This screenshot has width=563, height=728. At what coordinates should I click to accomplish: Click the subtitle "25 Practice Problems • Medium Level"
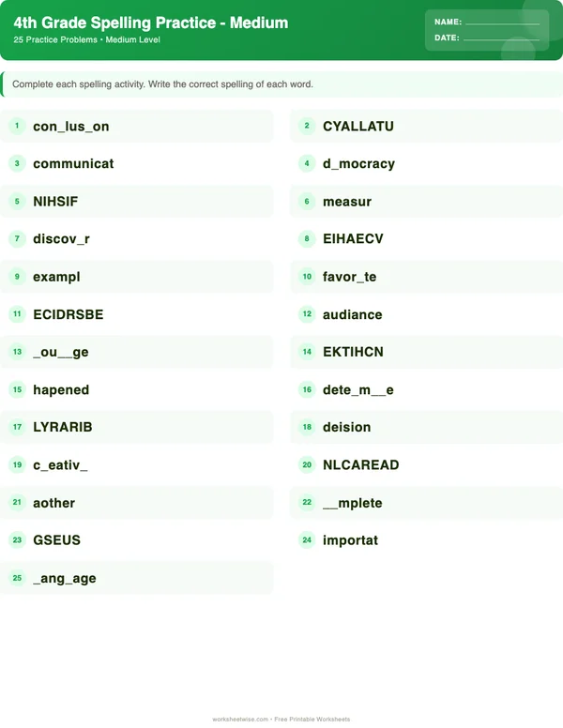[x=87, y=40]
